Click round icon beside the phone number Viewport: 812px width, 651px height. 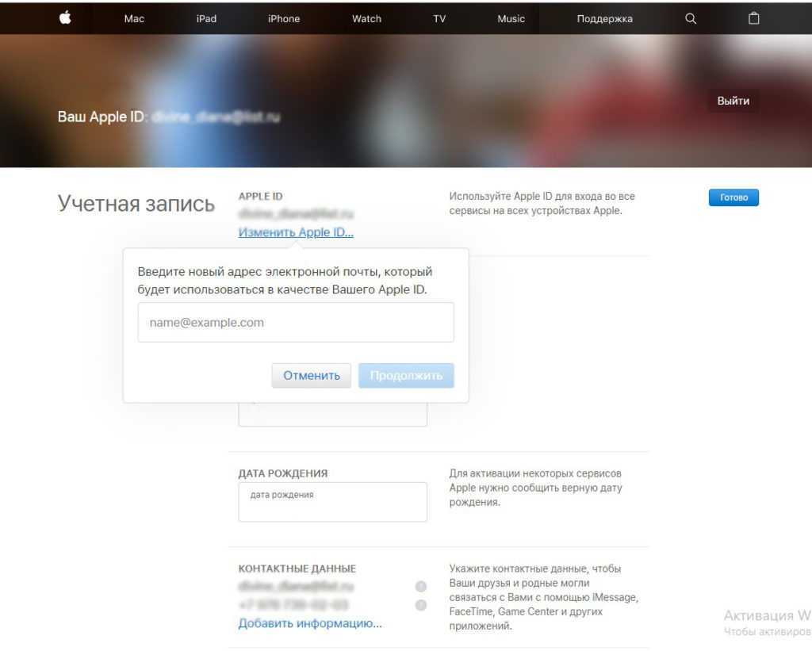pos(421,605)
